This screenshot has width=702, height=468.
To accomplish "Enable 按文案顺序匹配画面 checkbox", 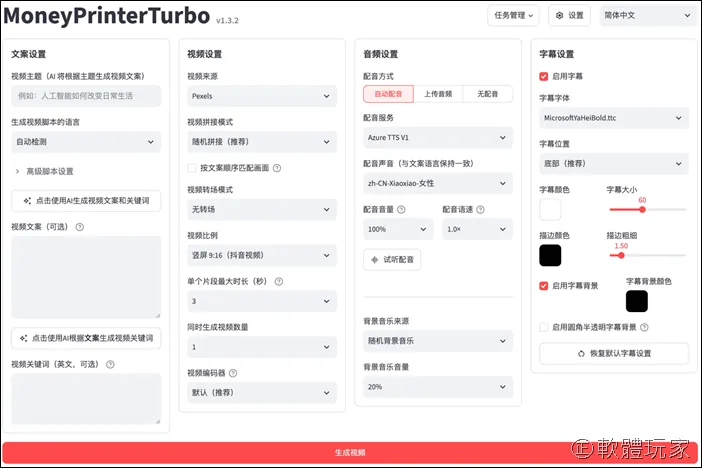I will [x=192, y=168].
